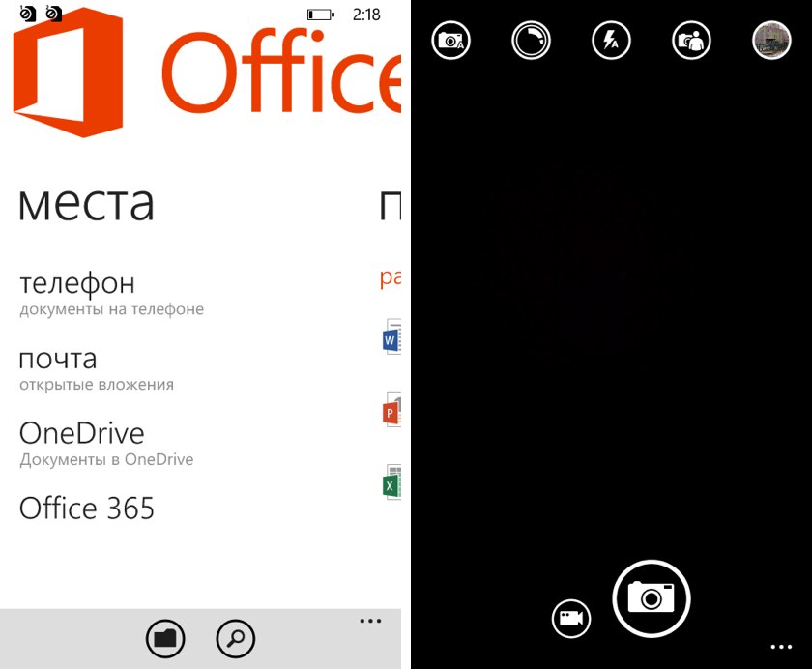
Task: Open the Office 365 location
Action: 87,508
